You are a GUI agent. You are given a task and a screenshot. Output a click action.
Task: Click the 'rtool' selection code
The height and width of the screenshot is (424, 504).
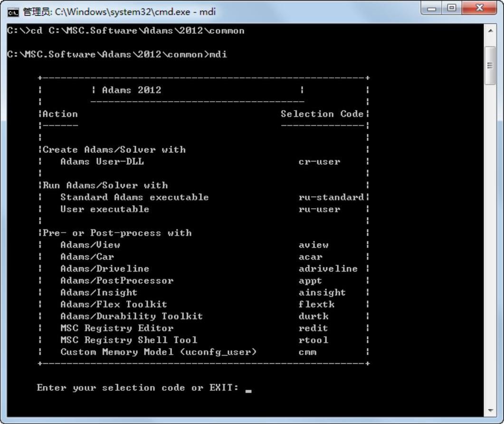pyautogui.click(x=314, y=340)
